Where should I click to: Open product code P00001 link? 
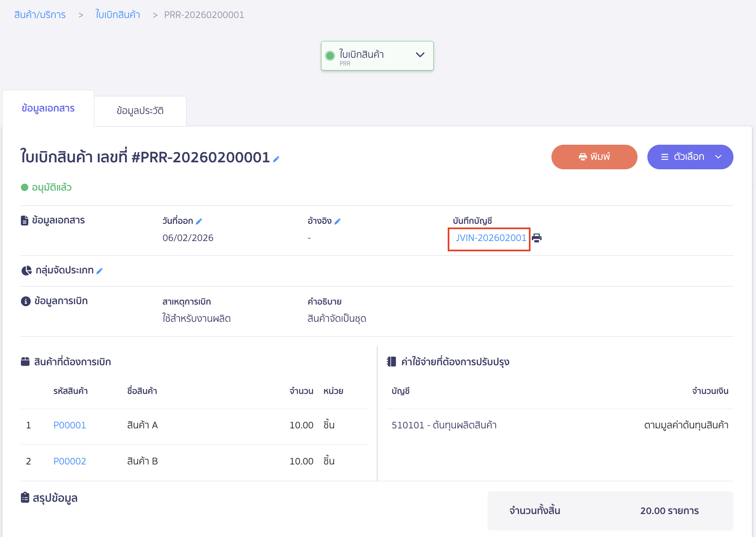(70, 425)
